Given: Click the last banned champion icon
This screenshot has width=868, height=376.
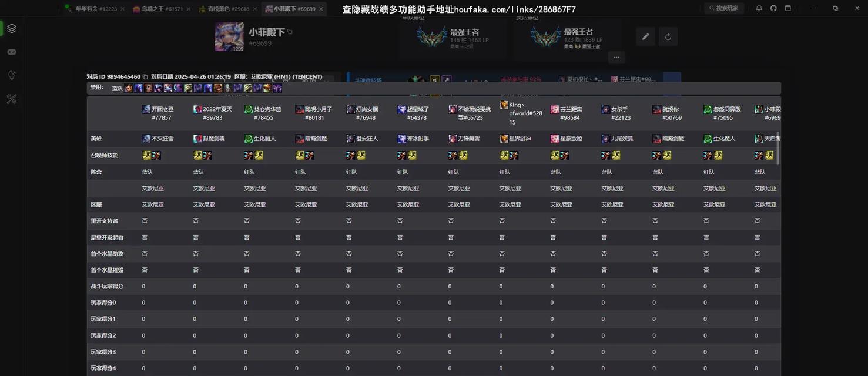Looking at the screenshot, I should pos(277,88).
